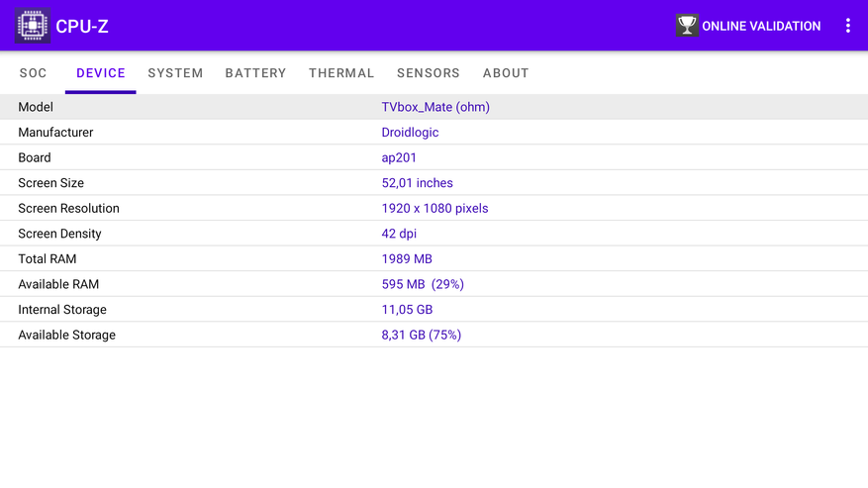Click the Board row label

(x=35, y=157)
